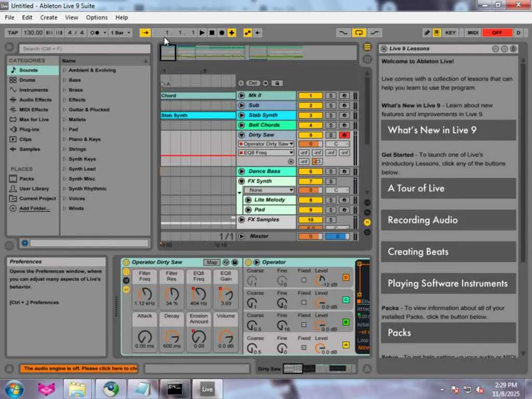Adjust the Decay macro knob
The image size is (532, 399).
(171, 337)
